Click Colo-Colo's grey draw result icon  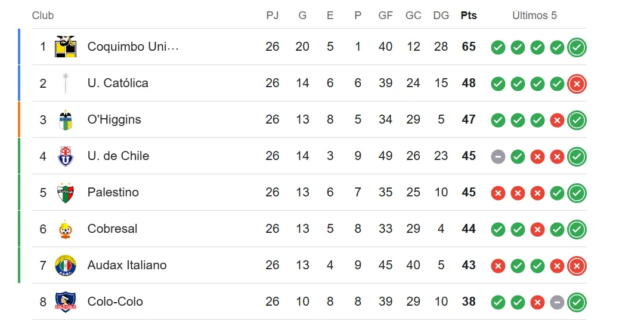tap(557, 303)
